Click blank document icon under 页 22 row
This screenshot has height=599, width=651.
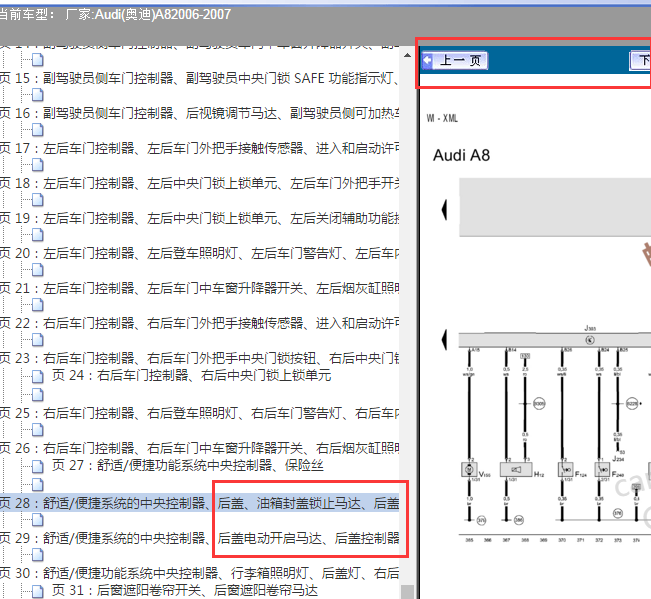click(38, 340)
